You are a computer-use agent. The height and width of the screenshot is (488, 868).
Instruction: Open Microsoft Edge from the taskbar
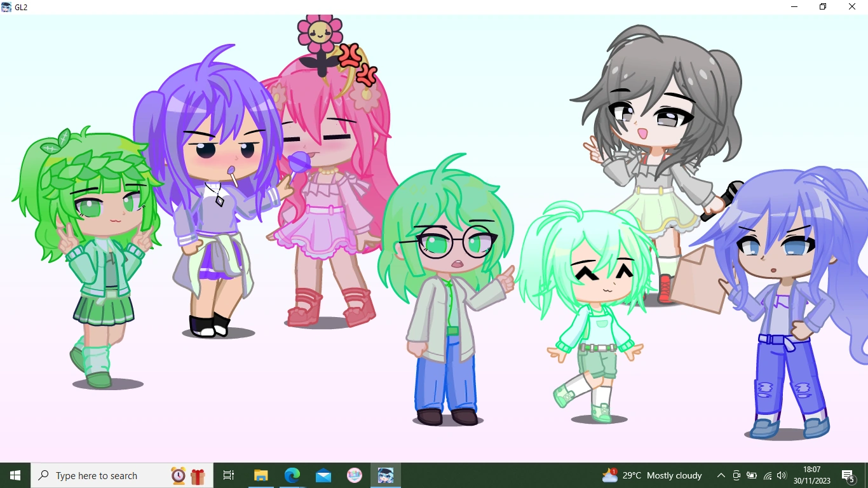point(292,475)
